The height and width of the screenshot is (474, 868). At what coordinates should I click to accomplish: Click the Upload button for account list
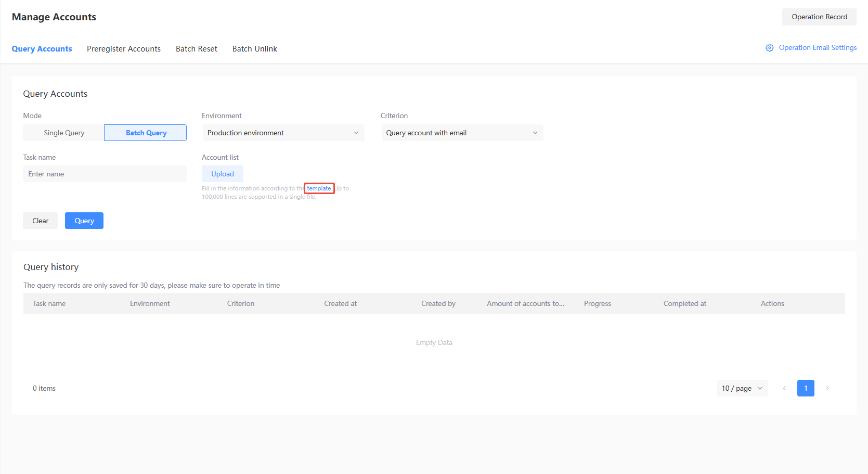[222, 174]
